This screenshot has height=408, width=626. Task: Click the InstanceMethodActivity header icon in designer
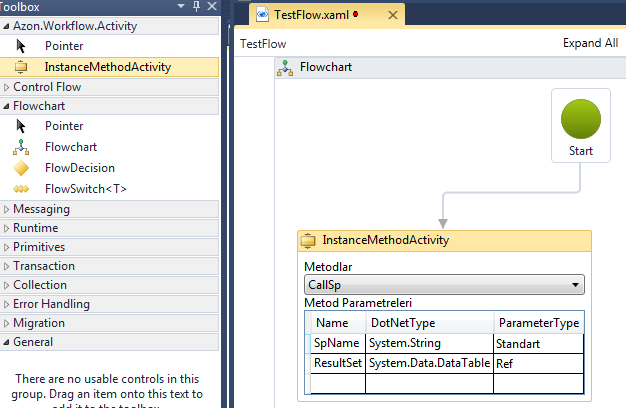point(309,241)
